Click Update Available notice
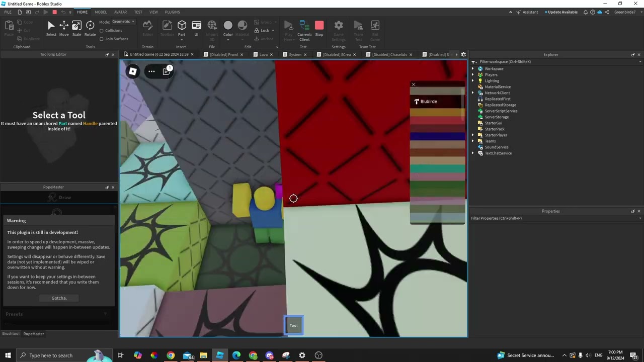The height and width of the screenshot is (362, 644). pyautogui.click(x=561, y=12)
